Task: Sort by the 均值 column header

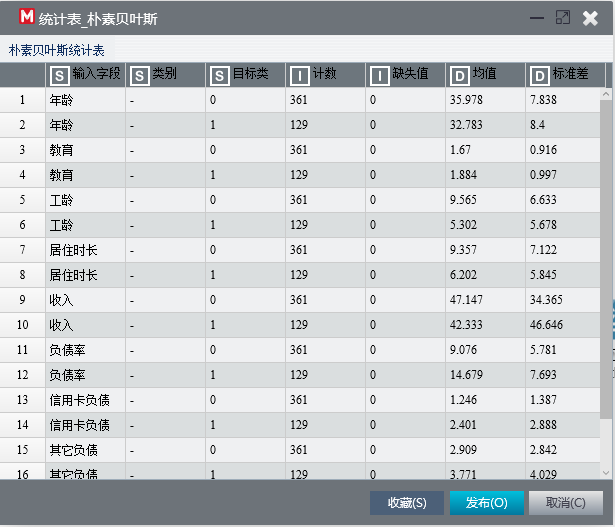Action: coord(486,75)
